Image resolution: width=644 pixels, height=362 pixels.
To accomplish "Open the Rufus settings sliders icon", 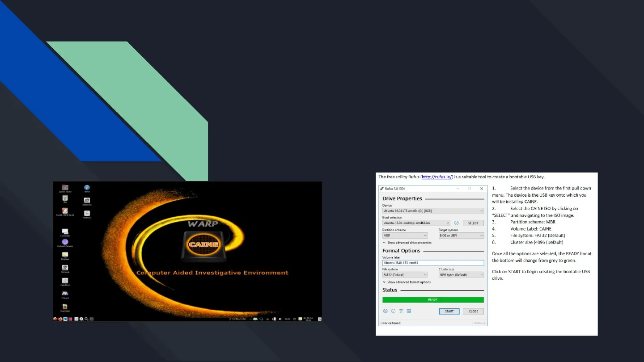I will point(401,311).
